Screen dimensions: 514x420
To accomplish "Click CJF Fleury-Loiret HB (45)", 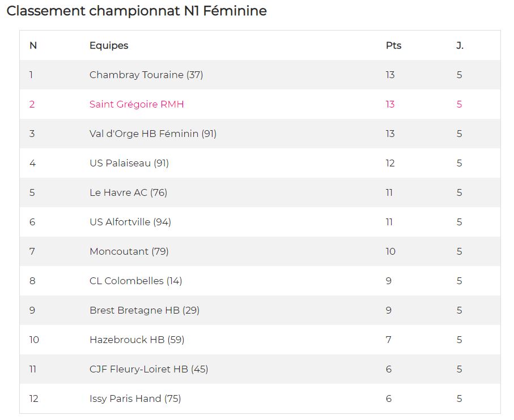I will [148, 369].
